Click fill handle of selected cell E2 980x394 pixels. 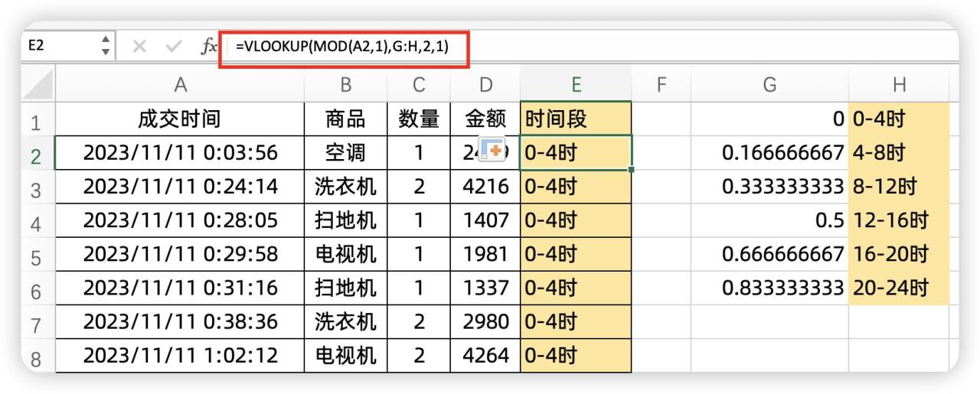click(632, 170)
